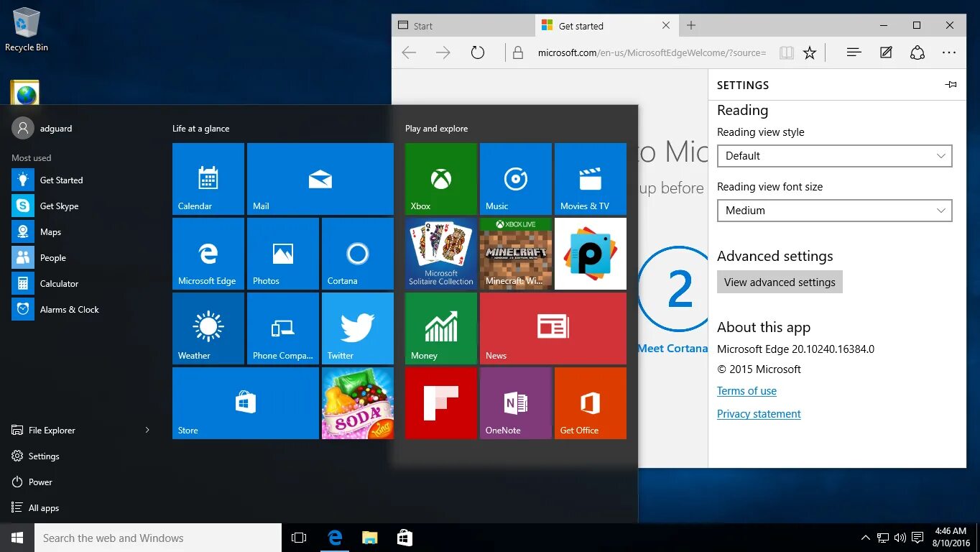
Task: Open the Terms of use link
Action: point(746,391)
